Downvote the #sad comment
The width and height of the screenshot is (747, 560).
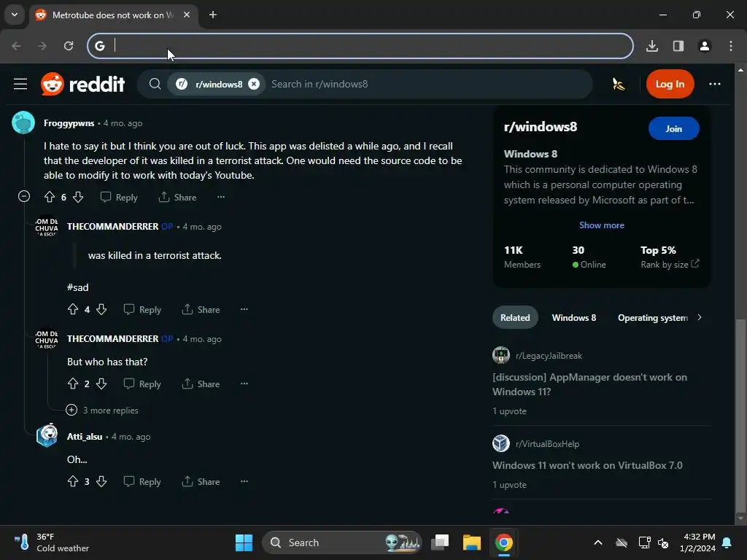[101, 309]
